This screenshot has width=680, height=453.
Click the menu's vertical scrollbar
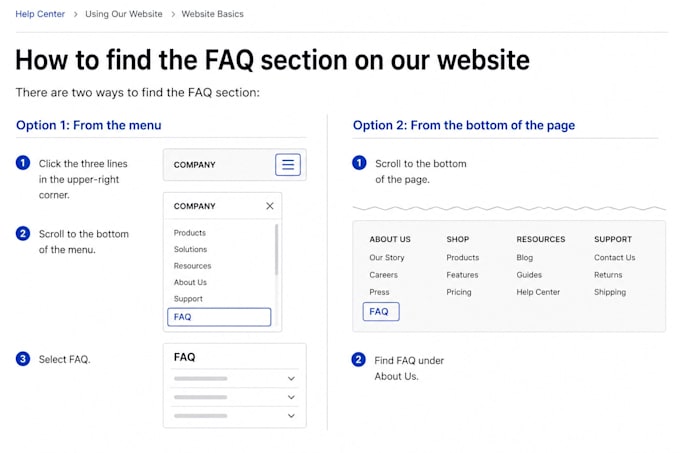[276, 250]
